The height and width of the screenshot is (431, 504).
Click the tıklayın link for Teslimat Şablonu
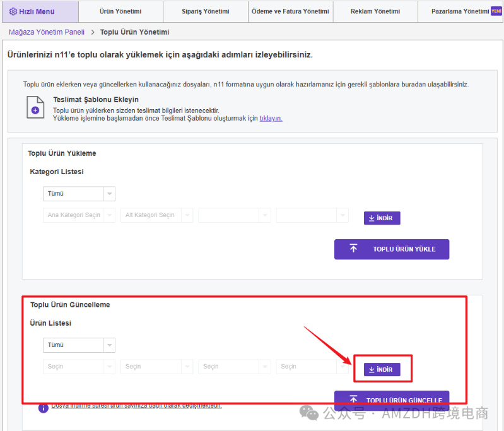pyautogui.click(x=271, y=118)
